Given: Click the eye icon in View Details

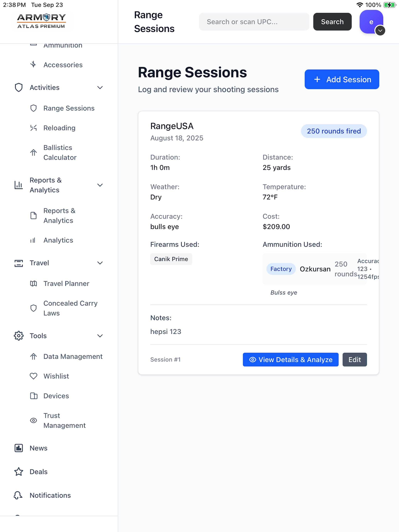Looking at the screenshot, I should click(252, 360).
